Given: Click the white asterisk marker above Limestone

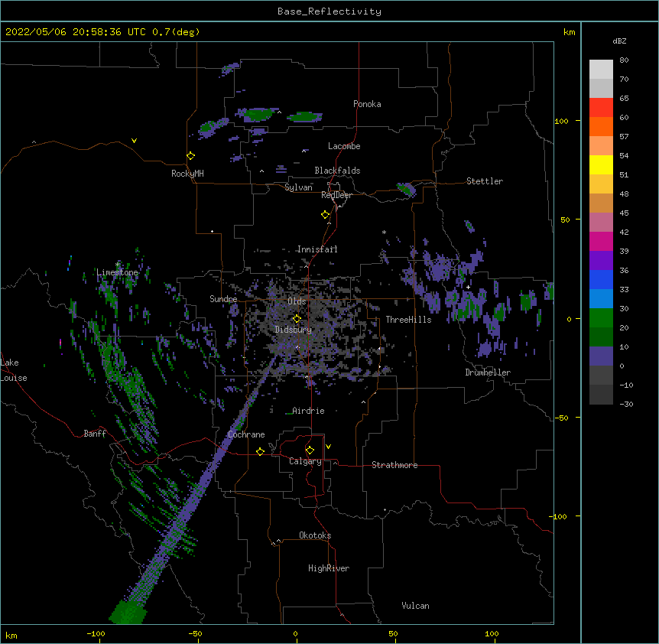Looking at the screenshot, I should pos(118,265).
